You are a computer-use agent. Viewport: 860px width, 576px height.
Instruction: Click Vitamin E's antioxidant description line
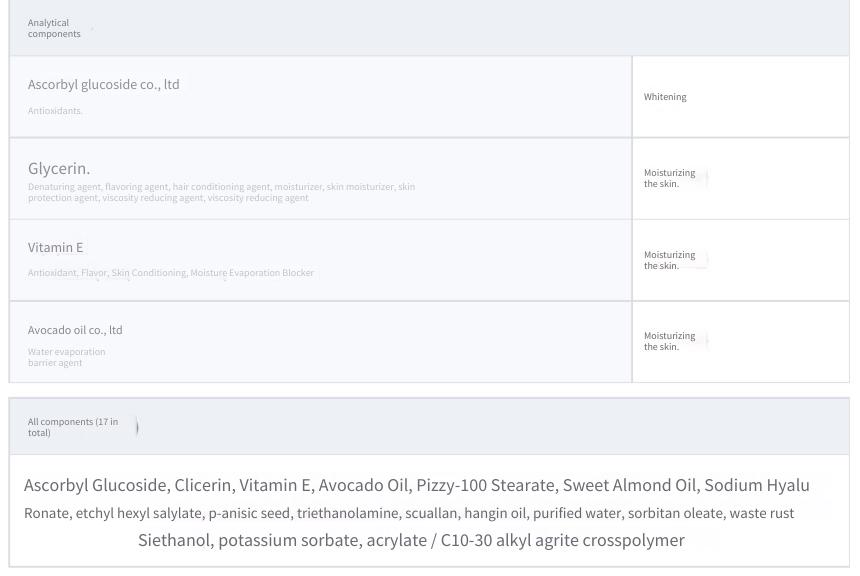171,273
